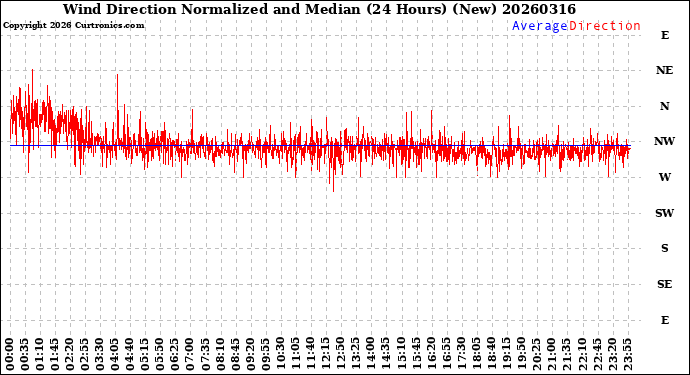Image resolution: width=690 pixels, height=375 pixels.
Task: Select the NW axis label
Action: coord(664,141)
